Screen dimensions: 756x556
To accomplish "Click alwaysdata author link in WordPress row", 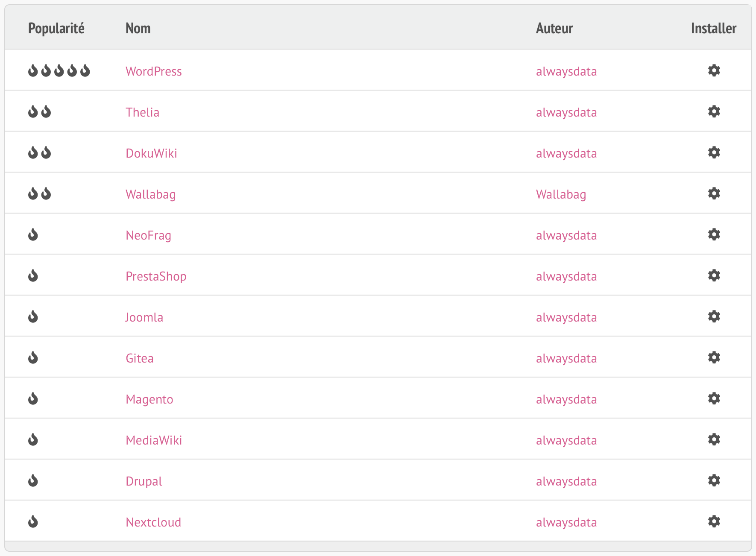I will tap(566, 71).
